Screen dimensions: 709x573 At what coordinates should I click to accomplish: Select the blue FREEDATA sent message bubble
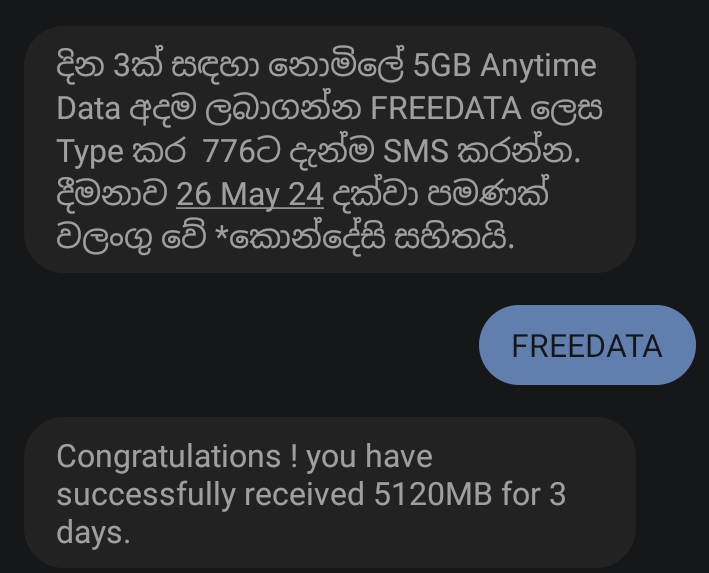pos(587,345)
